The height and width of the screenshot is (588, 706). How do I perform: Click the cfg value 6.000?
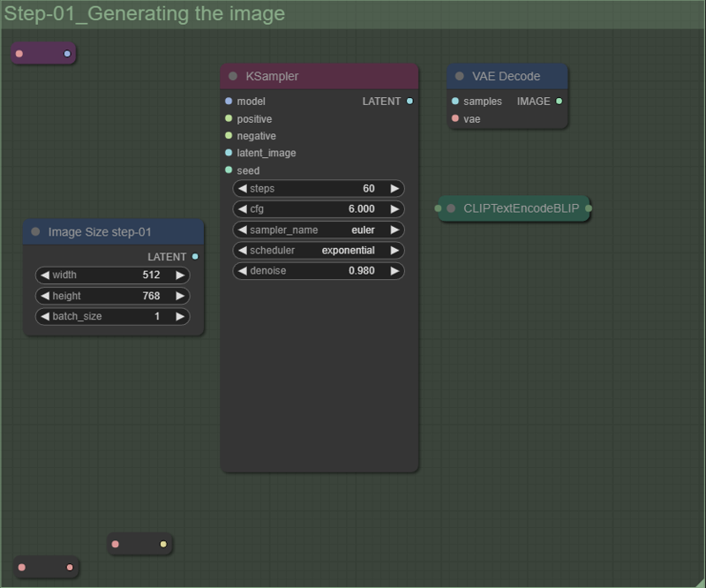click(x=361, y=209)
